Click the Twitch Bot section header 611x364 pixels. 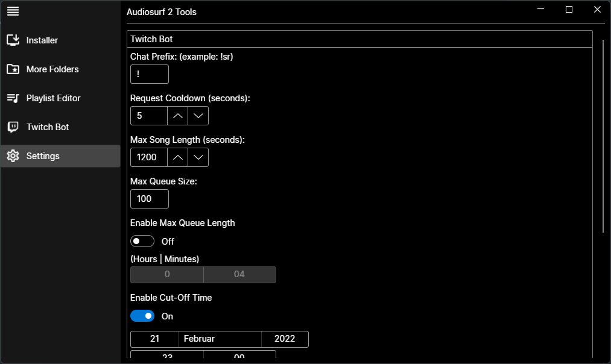tap(359, 39)
